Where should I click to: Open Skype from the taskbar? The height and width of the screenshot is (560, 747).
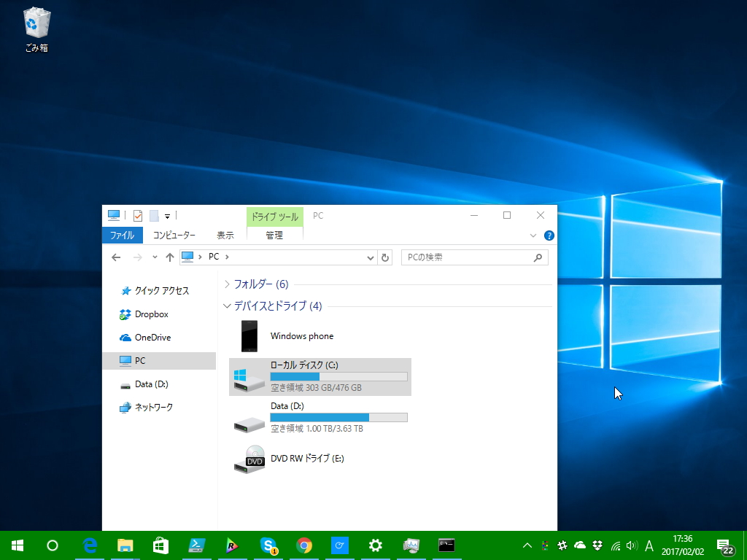268,545
